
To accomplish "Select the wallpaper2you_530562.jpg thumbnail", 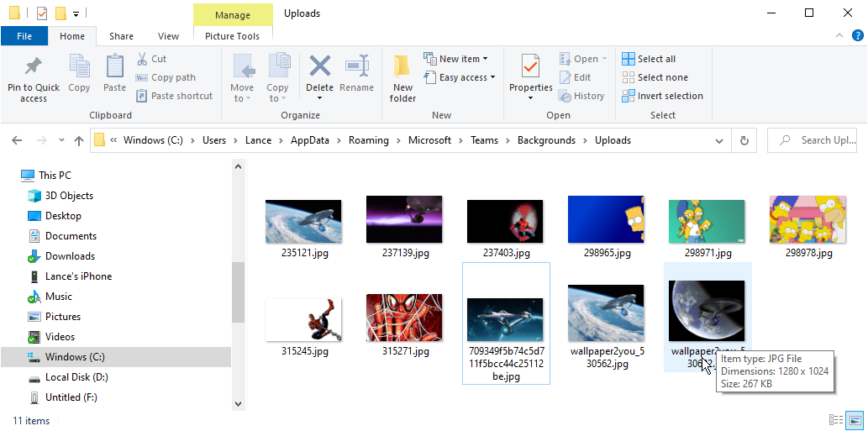I will click(x=606, y=313).
